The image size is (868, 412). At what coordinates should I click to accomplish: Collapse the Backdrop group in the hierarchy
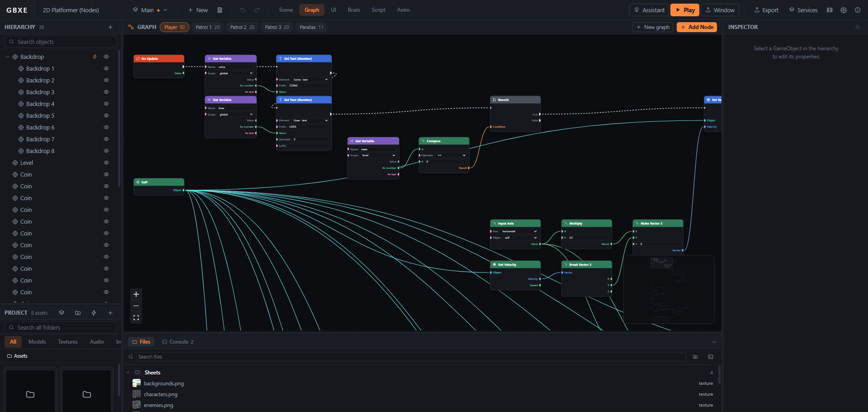[x=7, y=57]
